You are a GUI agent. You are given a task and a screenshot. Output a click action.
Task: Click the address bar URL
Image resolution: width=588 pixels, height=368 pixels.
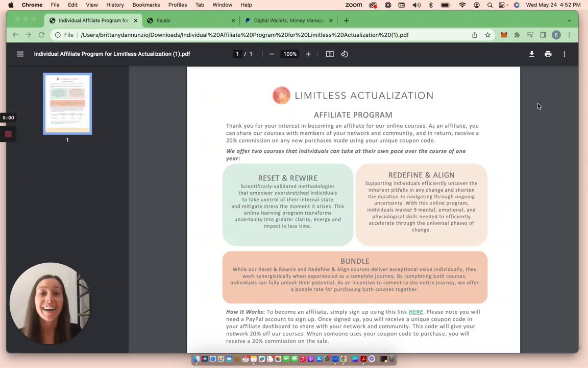pos(244,35)
